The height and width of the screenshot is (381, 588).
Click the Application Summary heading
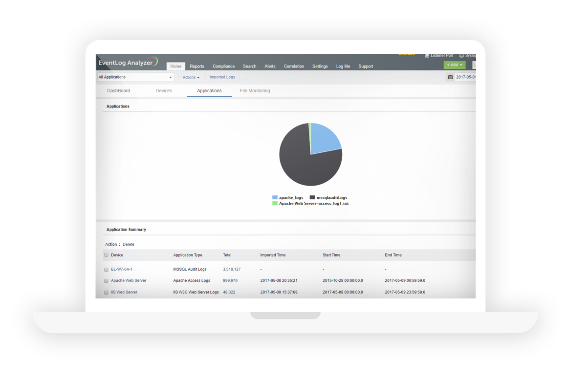126,230
